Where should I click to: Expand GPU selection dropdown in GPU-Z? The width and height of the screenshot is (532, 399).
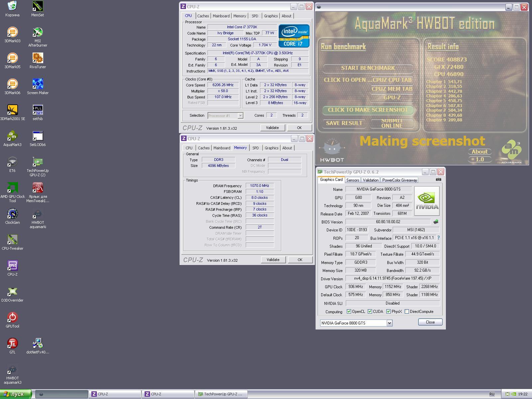pyautogui.click(x=389, y=323)
